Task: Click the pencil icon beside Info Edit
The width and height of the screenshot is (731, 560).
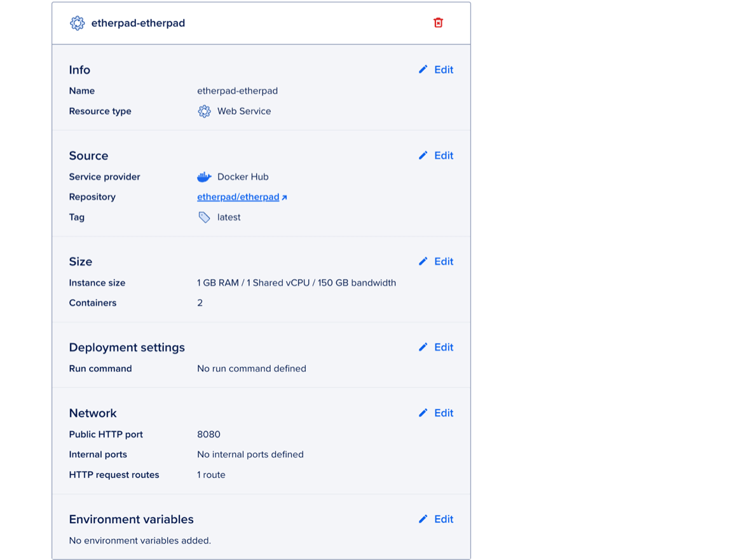Action: [423, 69]
